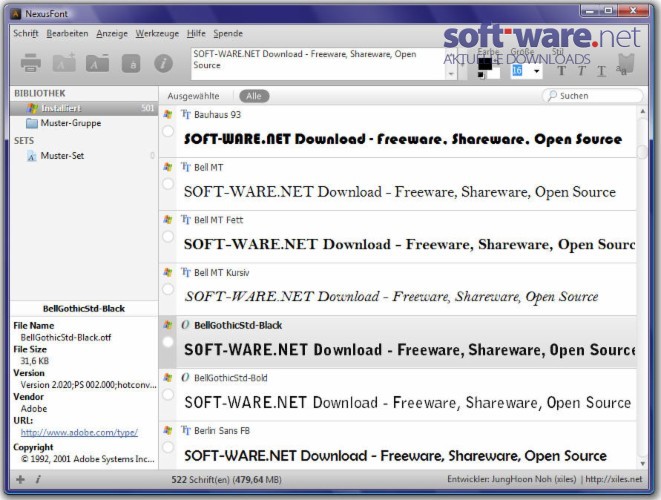
Task: Click the character map 'a' toolbar icon
Action: click(x=131, y=64)
